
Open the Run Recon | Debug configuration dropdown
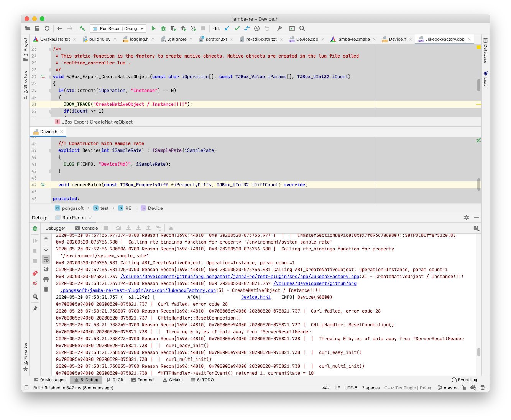click(x=118, y=28)
